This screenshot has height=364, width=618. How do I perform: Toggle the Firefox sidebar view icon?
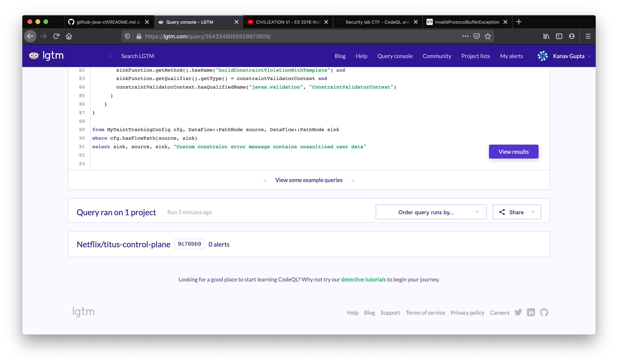(x=559, y=36)
